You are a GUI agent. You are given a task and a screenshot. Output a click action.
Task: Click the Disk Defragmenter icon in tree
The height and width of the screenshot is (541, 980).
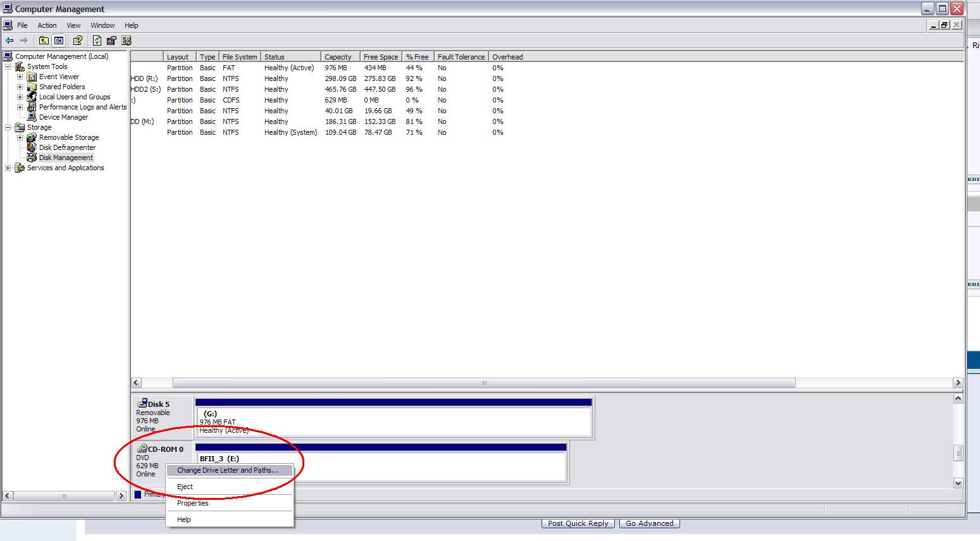point(32,147)
